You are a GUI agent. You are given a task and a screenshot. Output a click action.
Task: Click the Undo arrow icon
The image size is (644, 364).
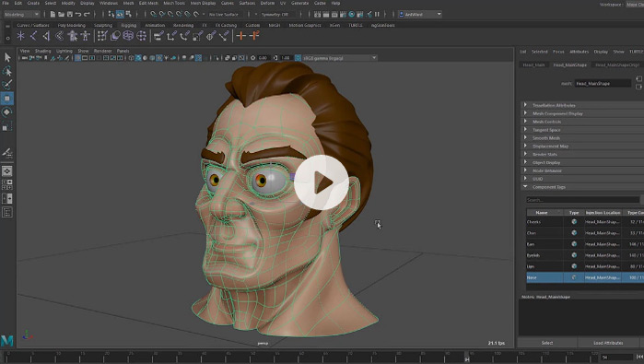point(78,15)
